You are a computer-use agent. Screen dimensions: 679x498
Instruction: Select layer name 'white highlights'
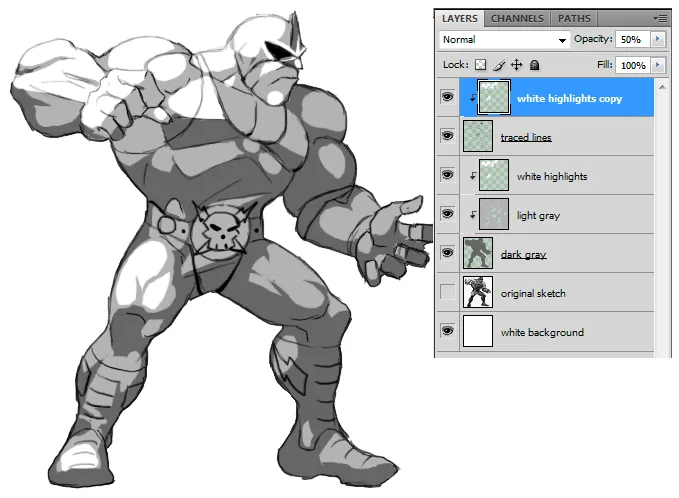(x=552, y=176)
